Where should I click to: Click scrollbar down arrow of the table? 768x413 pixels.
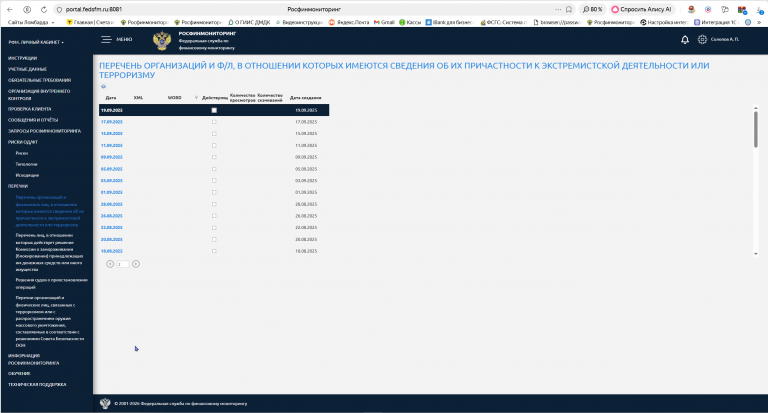click(756, 254)
